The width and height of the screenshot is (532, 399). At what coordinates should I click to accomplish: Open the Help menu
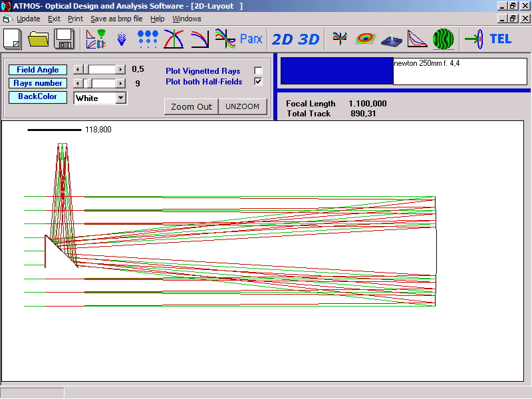coord(157,19)
